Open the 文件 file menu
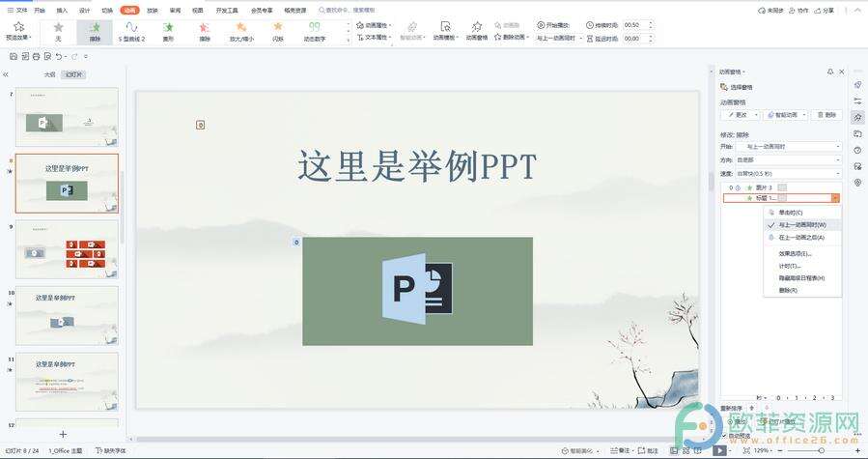This screenshot has height=459, width=868. pyautogui.click(x=17, y=11)
